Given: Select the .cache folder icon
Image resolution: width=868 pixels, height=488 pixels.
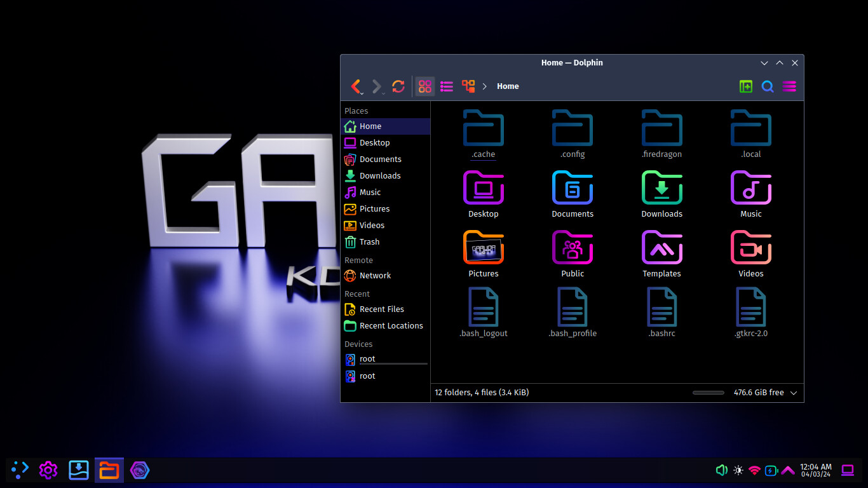Looking at the screenshot, I should click(484, 128).
